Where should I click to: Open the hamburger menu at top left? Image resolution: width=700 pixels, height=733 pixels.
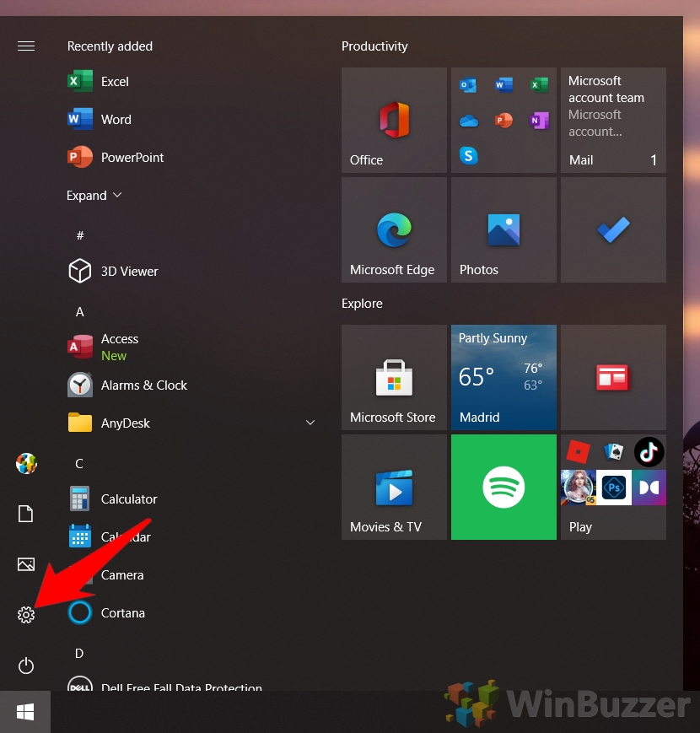tap(25, 46)
